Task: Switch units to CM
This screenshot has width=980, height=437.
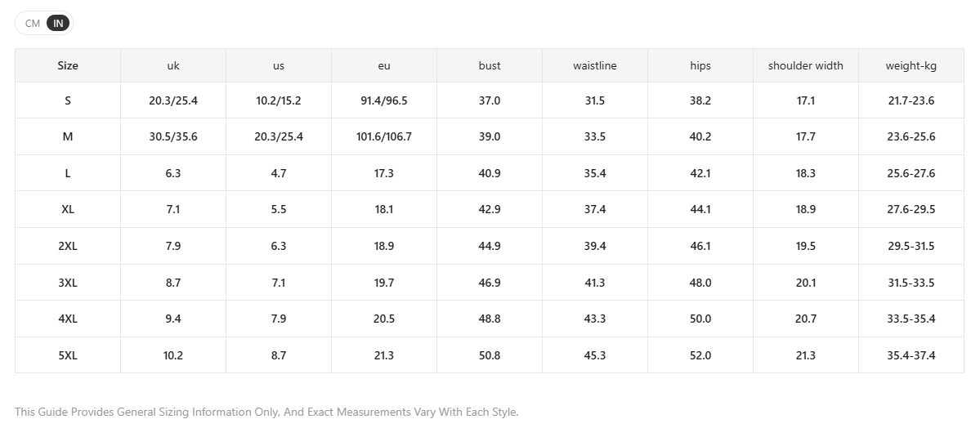Action: tap(33, 24)
